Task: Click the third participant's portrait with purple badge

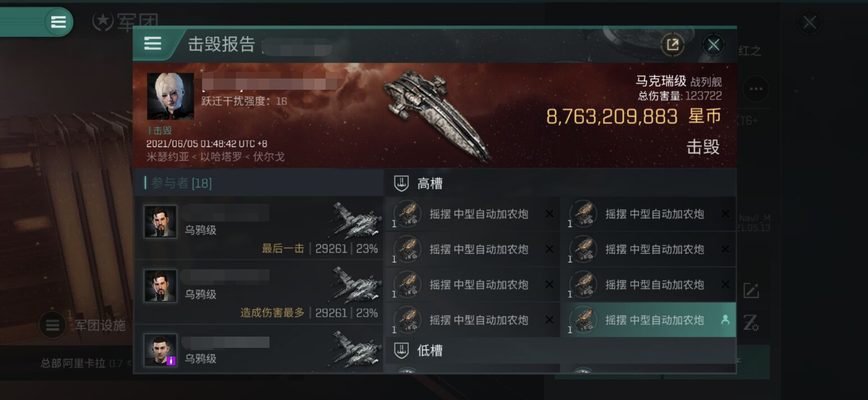Action: [x=161, y=350]
